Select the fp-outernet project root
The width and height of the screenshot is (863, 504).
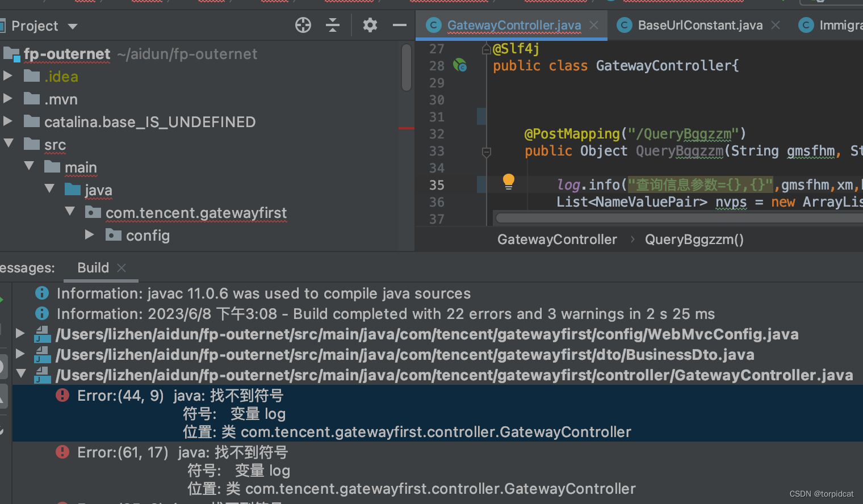point(67,54)
